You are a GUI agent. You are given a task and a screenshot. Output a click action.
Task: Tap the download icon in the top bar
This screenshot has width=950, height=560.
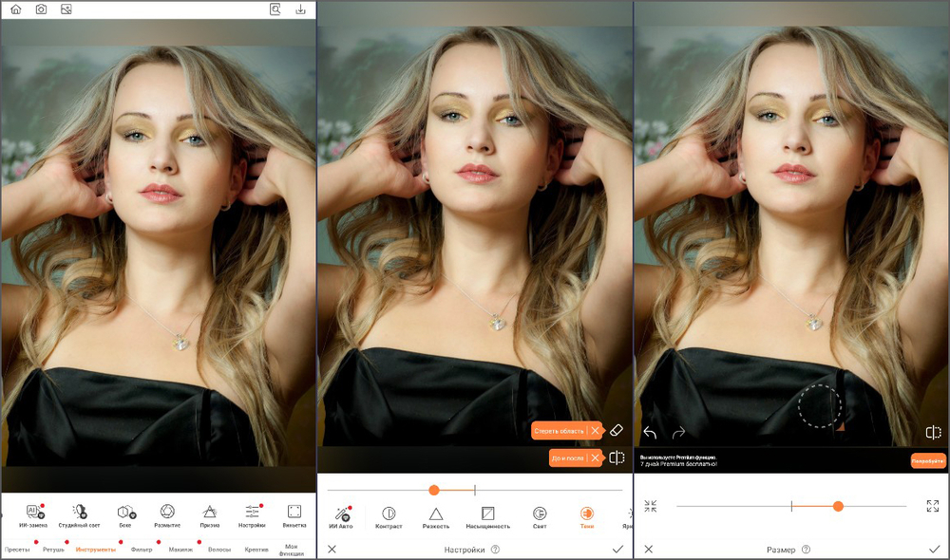tap(300, 9)
